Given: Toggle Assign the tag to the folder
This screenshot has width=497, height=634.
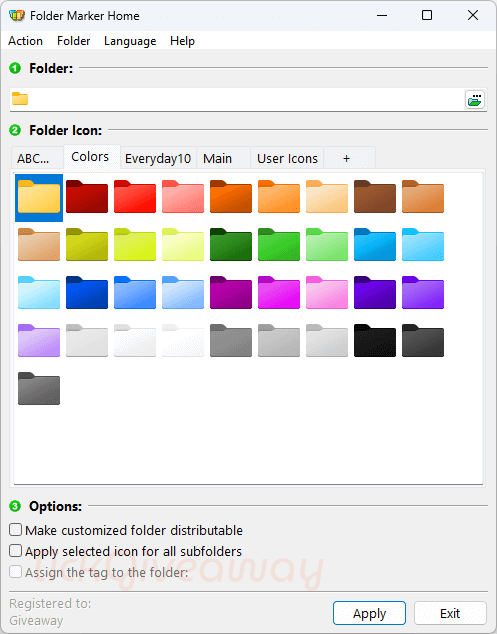Looking at the screenshot, I should (x=99, y=572).
